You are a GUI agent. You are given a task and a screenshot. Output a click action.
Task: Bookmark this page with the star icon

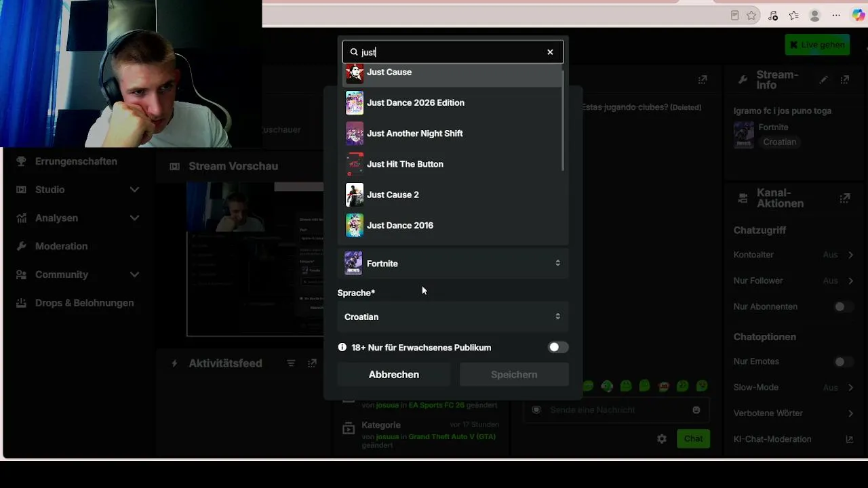pos(751,16)
